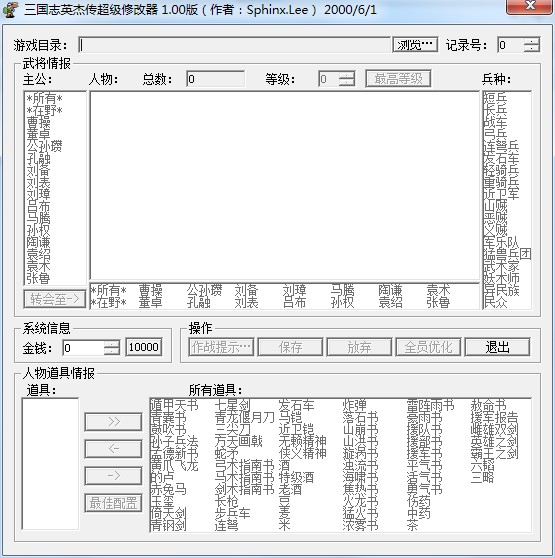Open the 作战提示… button

coord(221,347)
